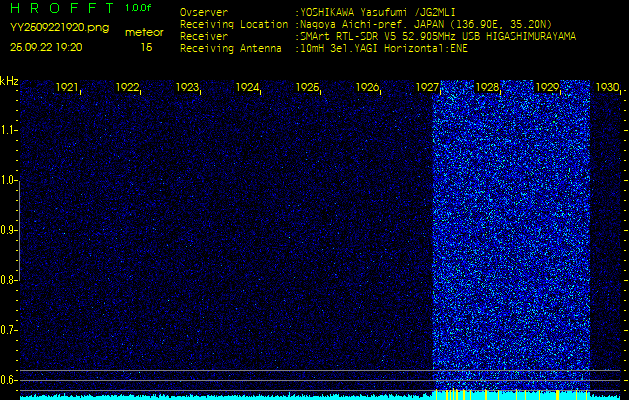Click the kHz axis unit label
Viewport: 629px width, 400px height.
coord(9,81)
